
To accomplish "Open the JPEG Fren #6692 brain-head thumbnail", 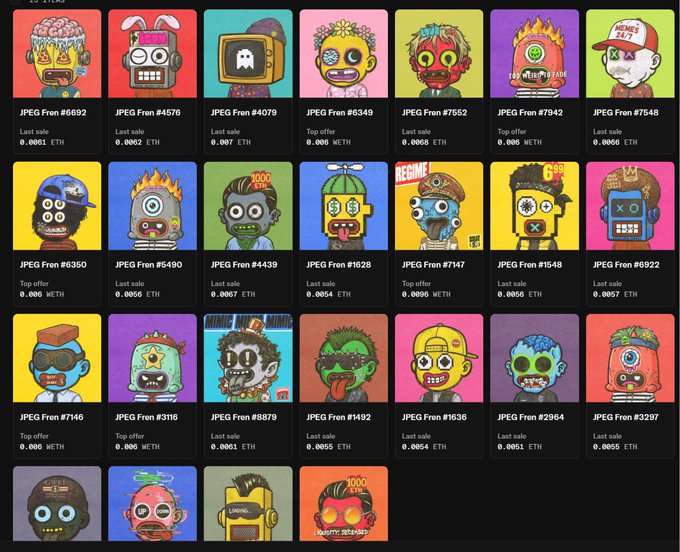I will point(57,54).
